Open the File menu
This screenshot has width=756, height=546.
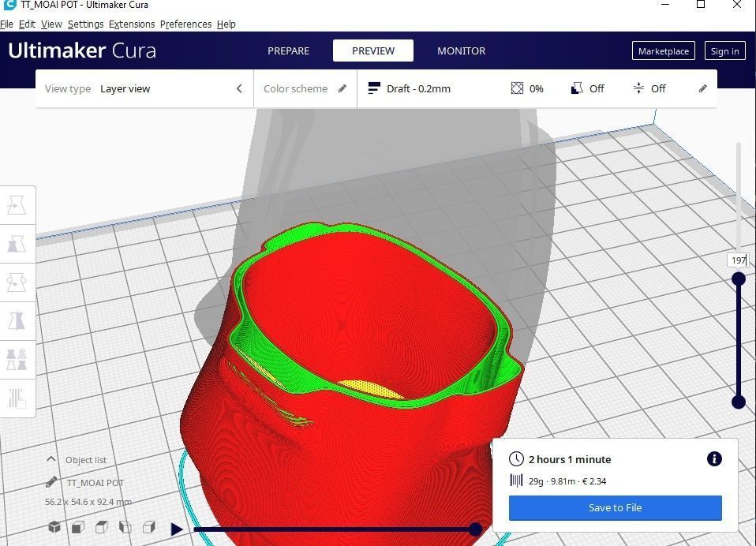[7, 24]
